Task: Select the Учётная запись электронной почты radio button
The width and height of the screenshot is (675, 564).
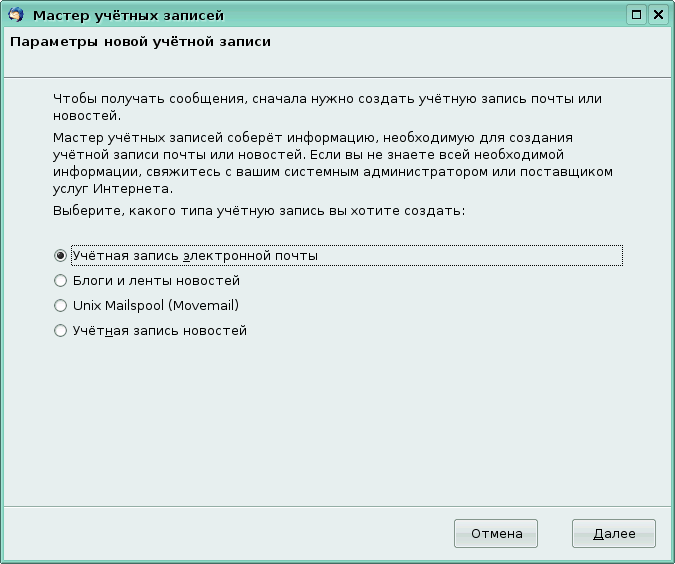Action: (x=61, y=256)
